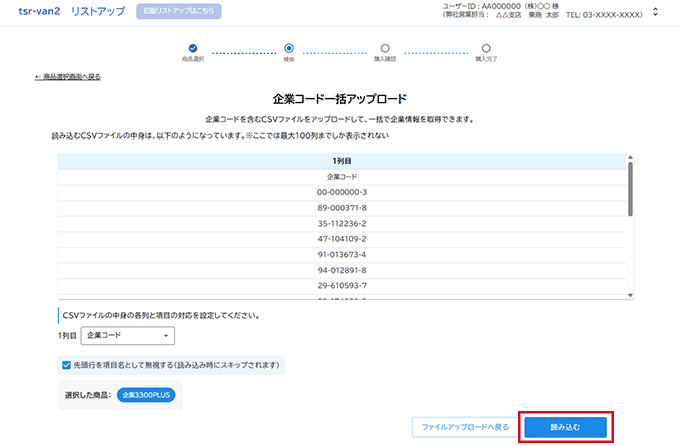This screenshot has height=446, width=680.
Task: Click the 購入完了 step circle
Action: pos(486,47)
